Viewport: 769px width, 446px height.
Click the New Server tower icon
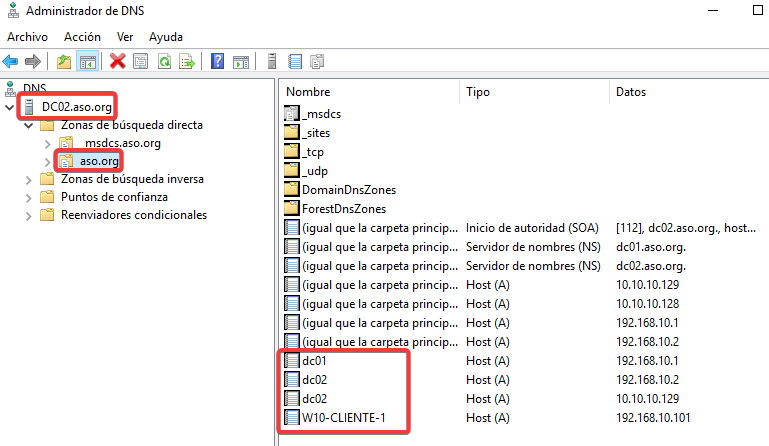coord(271,61)
